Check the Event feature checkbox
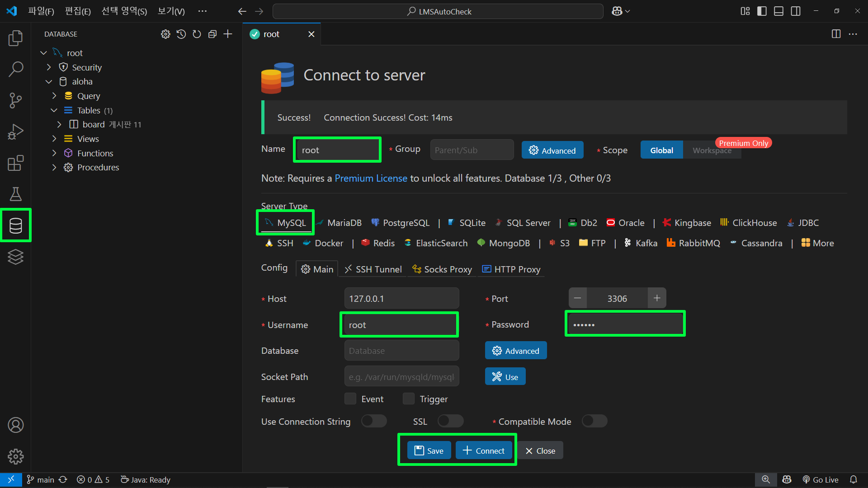 pos(350,399)
